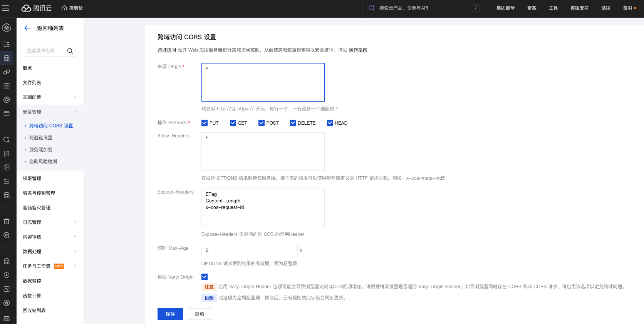Open the 操作指南 link
Screen dimensions: 644x324
(x=358, y=50)
